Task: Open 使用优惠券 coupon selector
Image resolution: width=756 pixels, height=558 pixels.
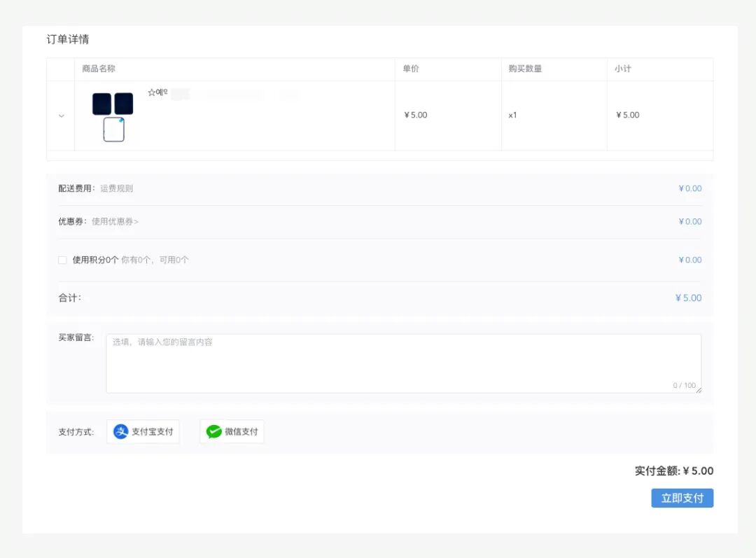Action: click(x=115, y=221)
